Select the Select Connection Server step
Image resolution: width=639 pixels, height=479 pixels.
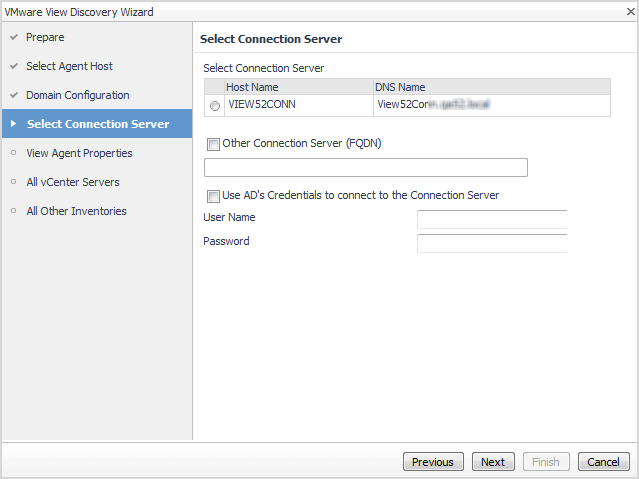point(97,124)
